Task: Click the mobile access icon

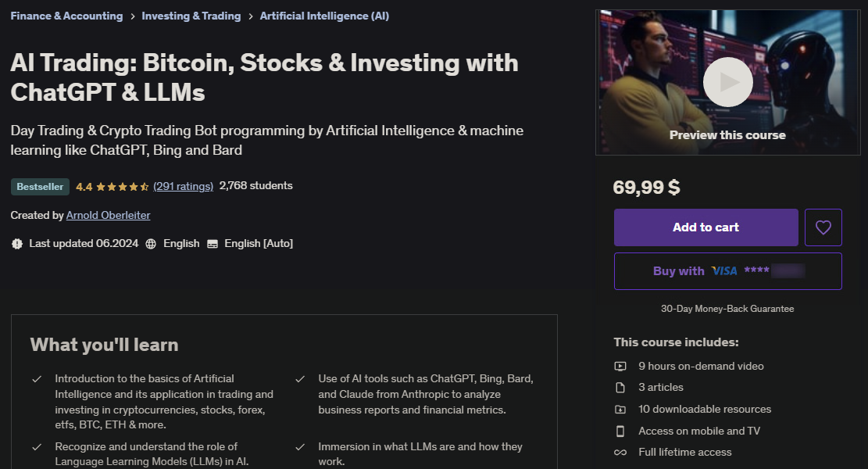Action: coord(620,431)
